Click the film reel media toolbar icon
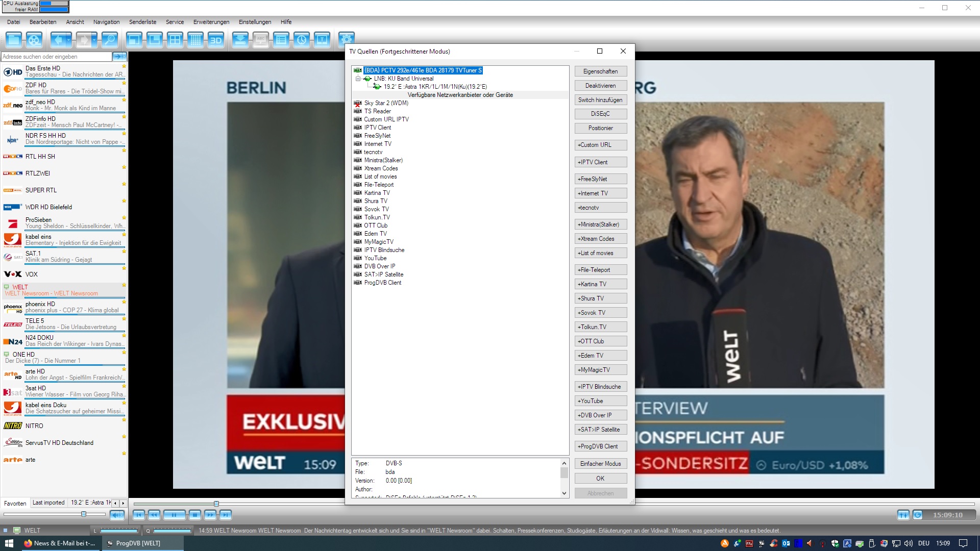The width and height of the screenshot is (980, 551). (34, 40)
